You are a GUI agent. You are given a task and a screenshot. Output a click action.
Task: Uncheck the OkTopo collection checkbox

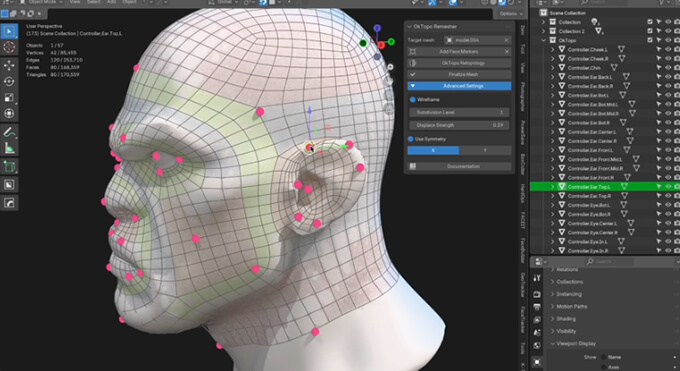click(650, 40)
